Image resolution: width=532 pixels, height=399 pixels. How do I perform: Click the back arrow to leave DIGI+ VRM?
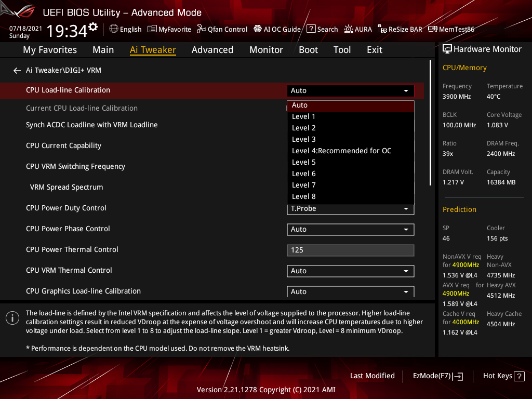pos(17,70)
